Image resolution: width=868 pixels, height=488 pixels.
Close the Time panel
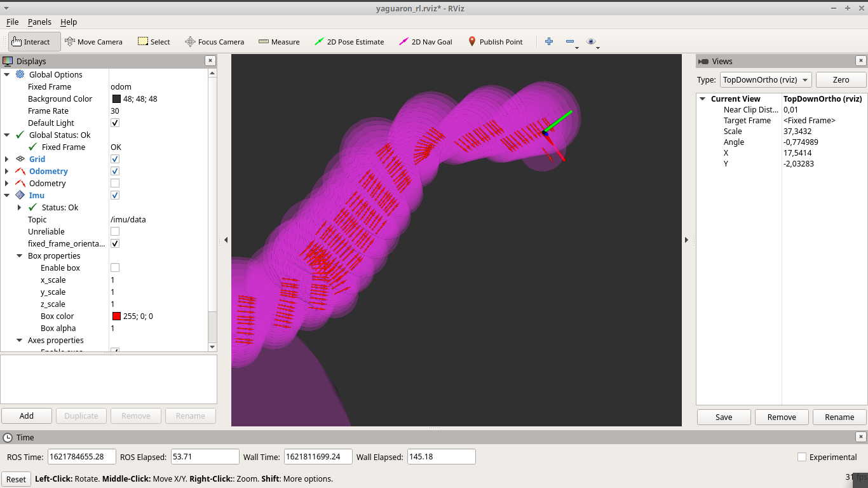pos(860,437)
